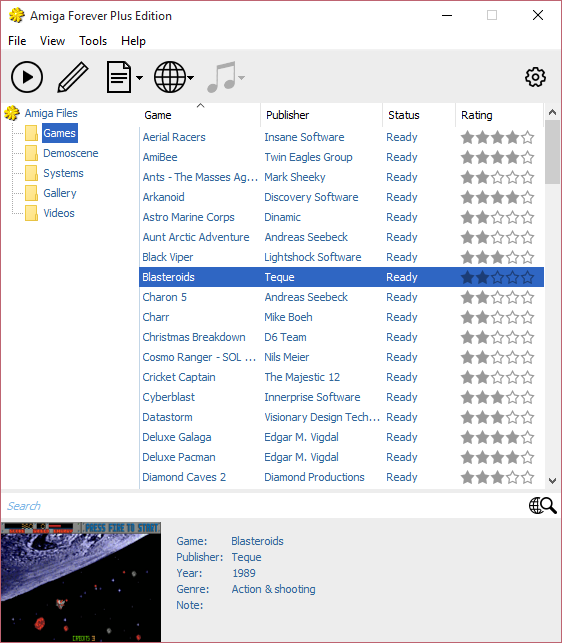Sort by Game column header
Screen dimensions: 562x643
point(200,115)
